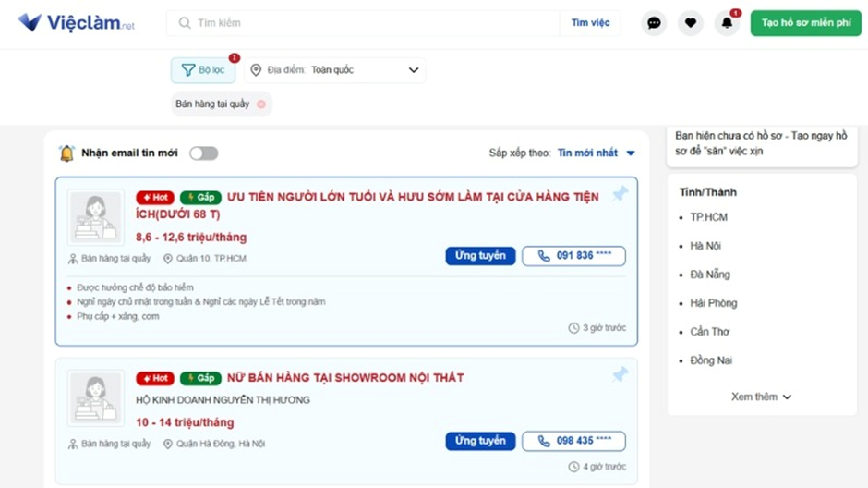Pin the showroom nội thất job listing
The height and width of the screenshot is (488, 868).
(x=621, y=374)
